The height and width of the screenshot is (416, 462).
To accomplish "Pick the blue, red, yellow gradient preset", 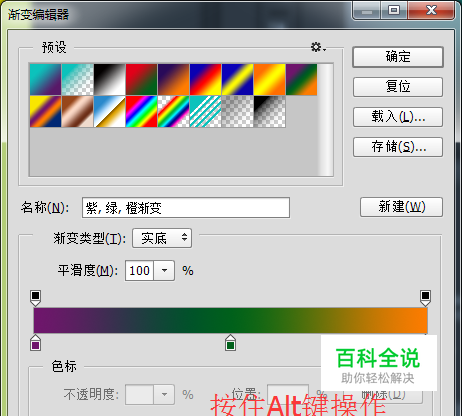I will (x=206, y=80).
